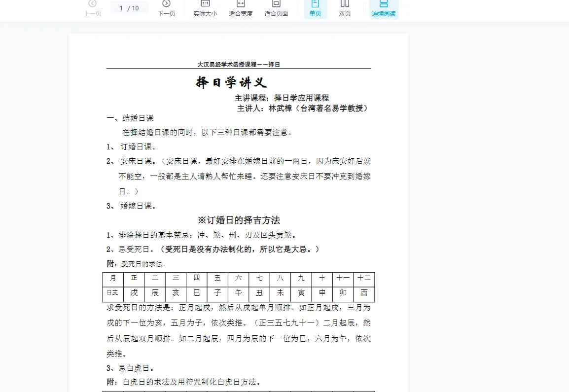
Task: Click the line 3、忌白虎日
Action: pyautogui.click(x=131, y=368)
